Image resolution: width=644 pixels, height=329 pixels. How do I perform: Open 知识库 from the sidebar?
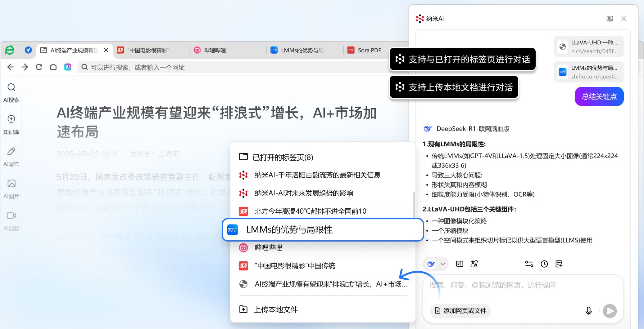(x=11, y=125)
